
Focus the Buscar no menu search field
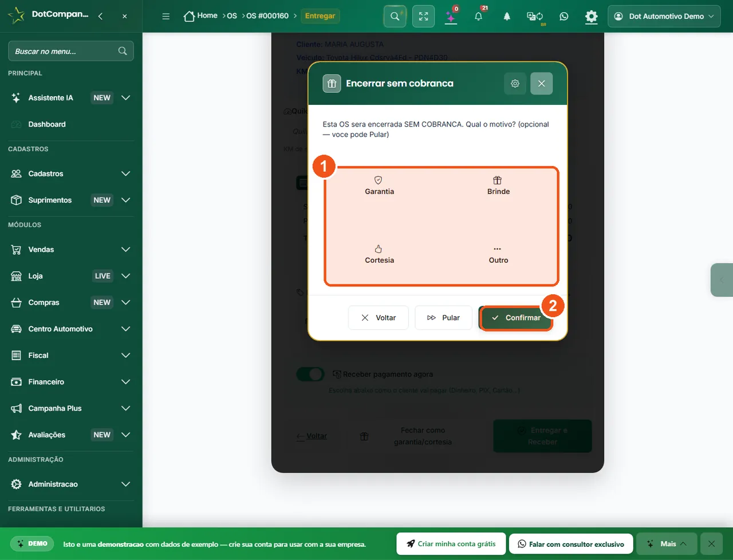71,51
